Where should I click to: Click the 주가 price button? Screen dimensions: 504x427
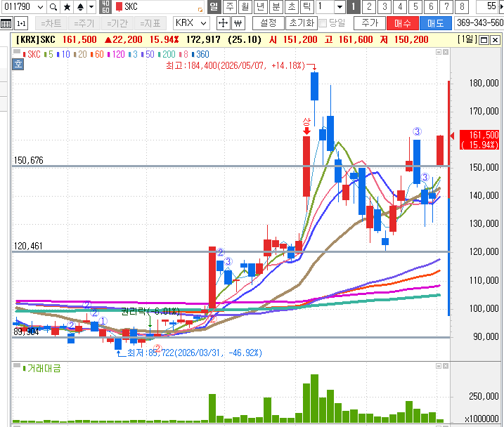370,23
